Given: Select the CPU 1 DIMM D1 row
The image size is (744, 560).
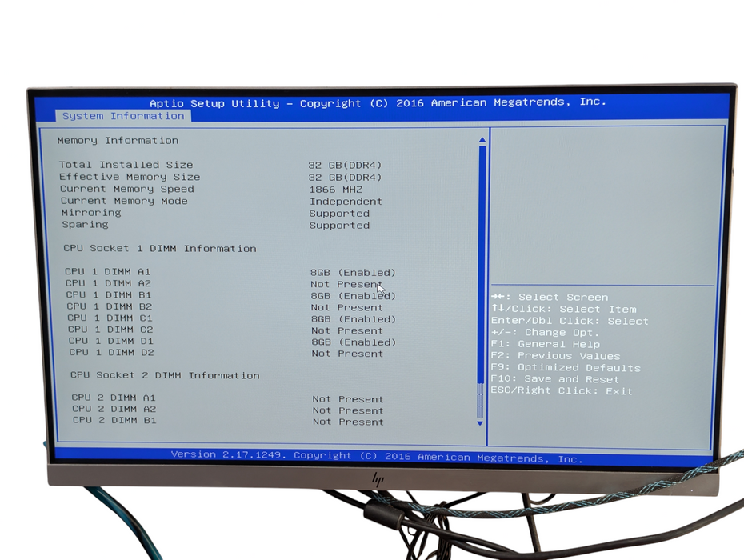Looking at the screenshot, I should [233, 342].
